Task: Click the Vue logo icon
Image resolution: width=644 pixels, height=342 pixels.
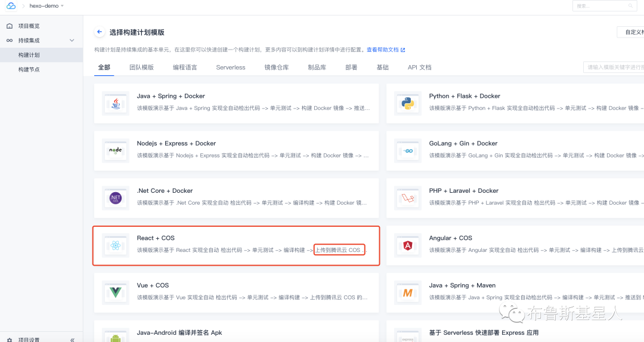Action: [116, 292]
